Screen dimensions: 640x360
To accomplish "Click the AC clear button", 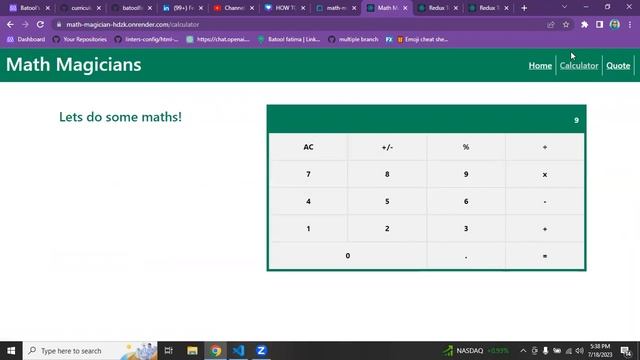I will (308, 147).
